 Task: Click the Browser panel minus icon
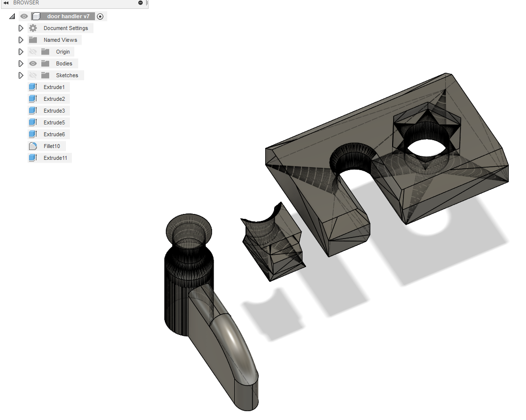click(141, 2)
